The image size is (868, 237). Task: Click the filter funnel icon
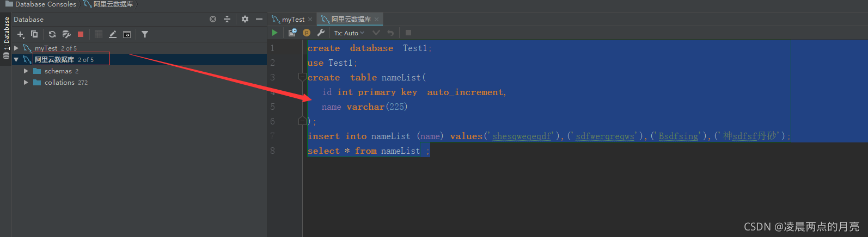coord(145,34)
